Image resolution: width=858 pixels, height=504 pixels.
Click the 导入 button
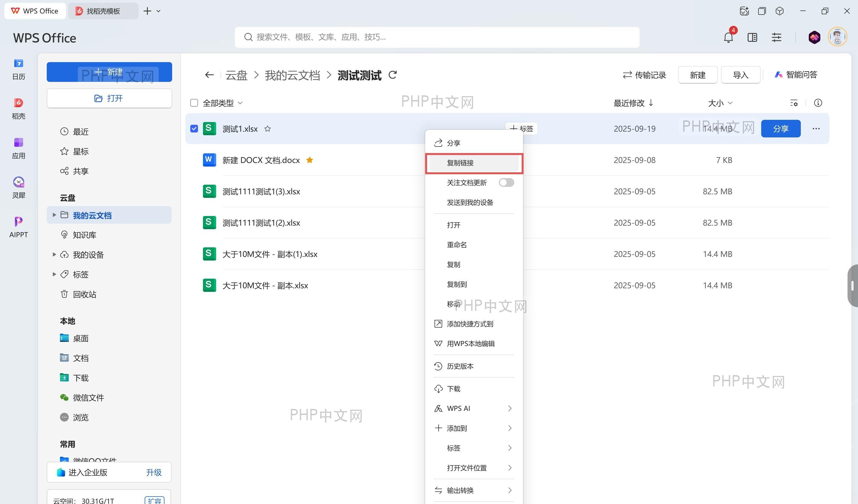pos(741,75)
